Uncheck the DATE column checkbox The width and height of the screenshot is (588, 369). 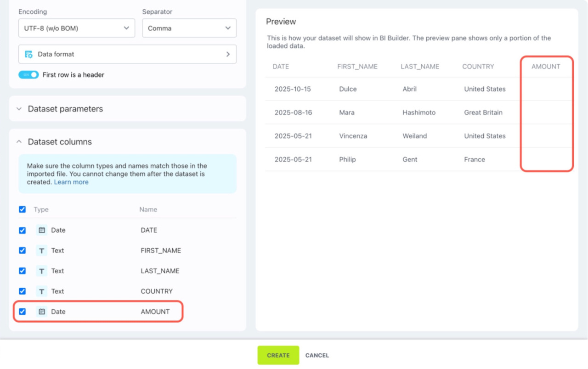(22, 230)
